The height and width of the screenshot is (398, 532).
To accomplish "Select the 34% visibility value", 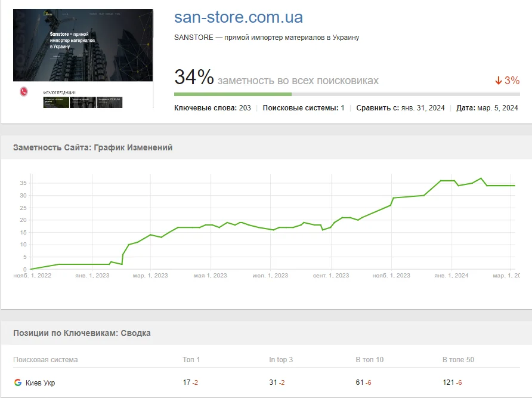I will pos(194,77).
